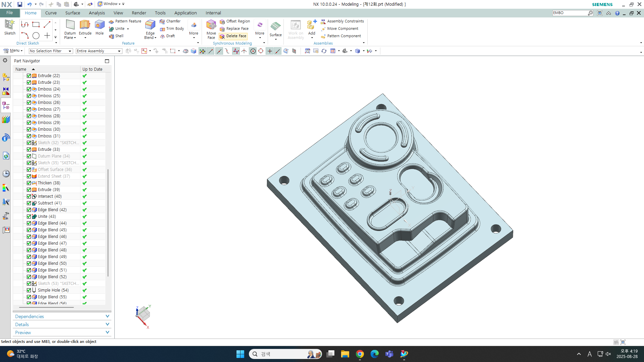Uncheck the Thicken (38) feature checkbox
Image resolution: width=644 pixels, height=362 pixels.
[x=29, y=183]
